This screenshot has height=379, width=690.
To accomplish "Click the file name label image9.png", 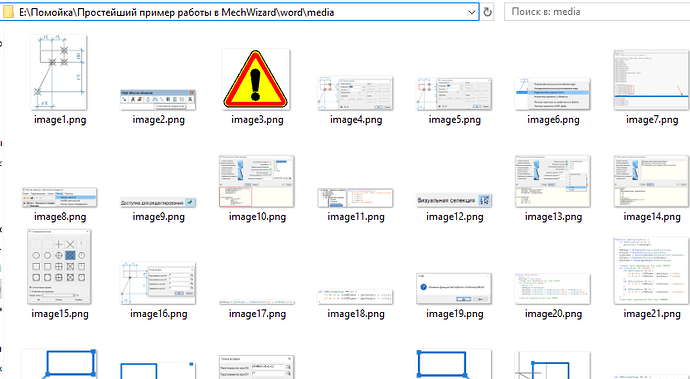I will click(158, 217).
